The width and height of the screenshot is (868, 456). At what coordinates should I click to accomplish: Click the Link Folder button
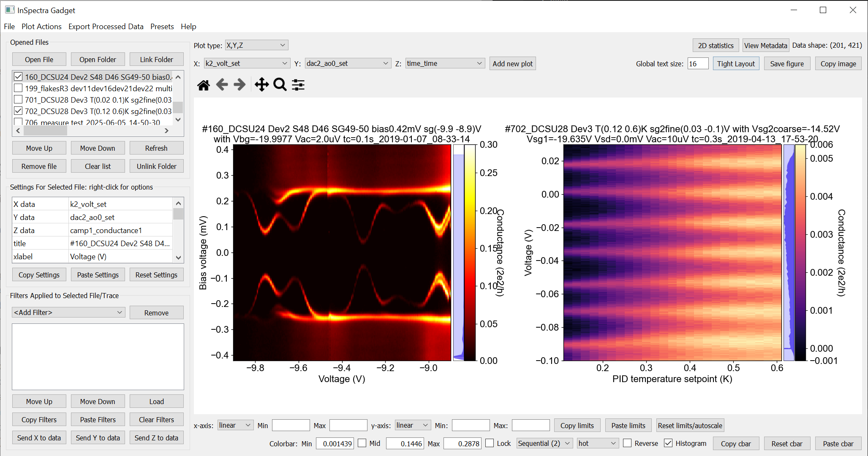[x=156, y=60]
